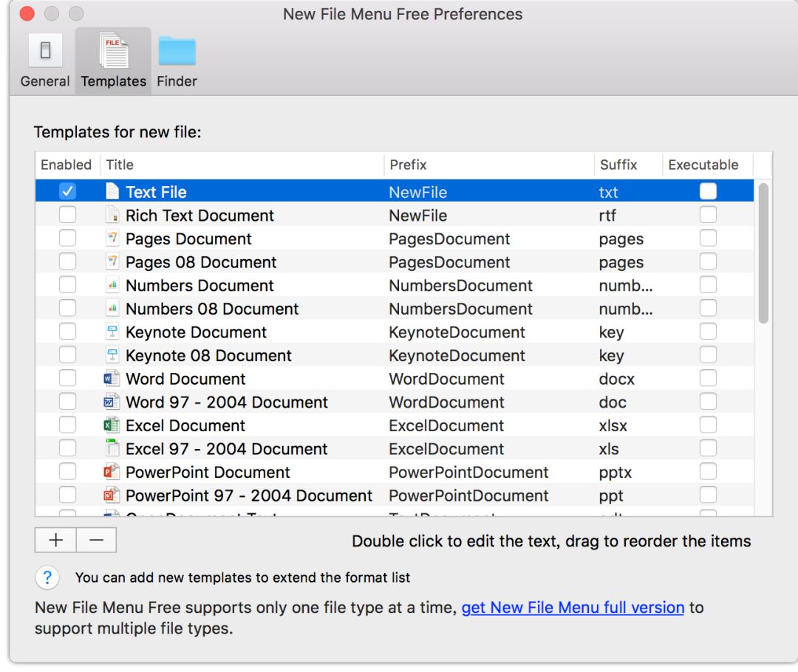
Task: Check Executable for Excel 97 - 2004 Document
Action: point(708,448)
